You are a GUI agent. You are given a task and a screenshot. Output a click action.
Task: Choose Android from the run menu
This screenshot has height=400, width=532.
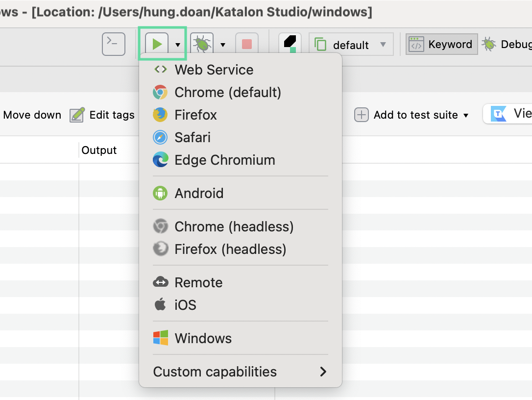pyautogui.click(x=199, y=193)
